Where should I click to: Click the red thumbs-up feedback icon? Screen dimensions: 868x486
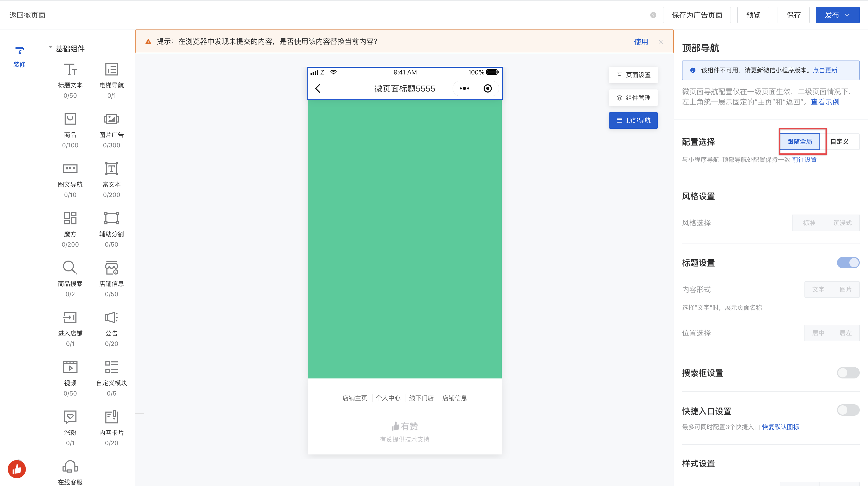tap(17, 469)
